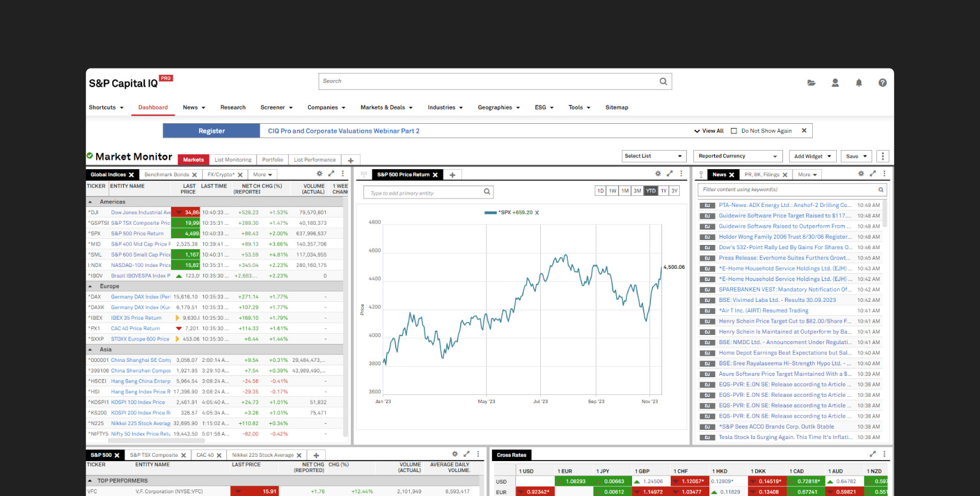The height and width of the screenshot is (496, 980).
Task: Remove the SPX series from chart legend
Action: tap(537, 213)
